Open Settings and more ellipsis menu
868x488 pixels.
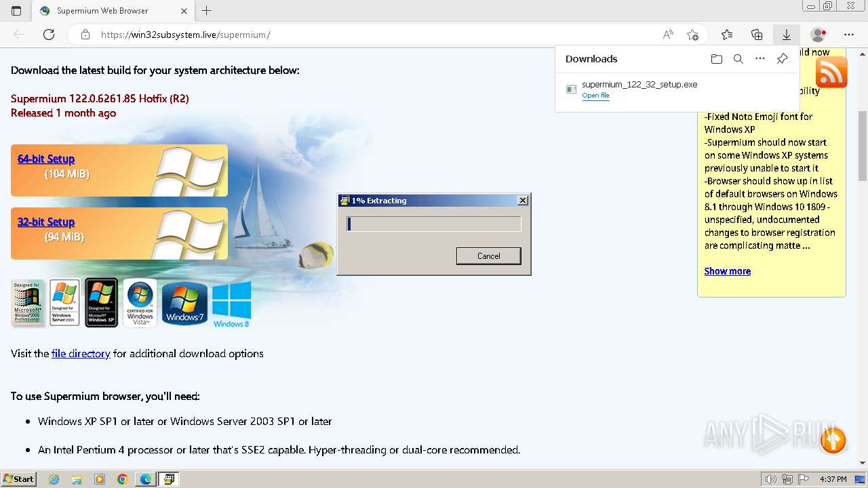pyautogui.click(x=849, y=35)
